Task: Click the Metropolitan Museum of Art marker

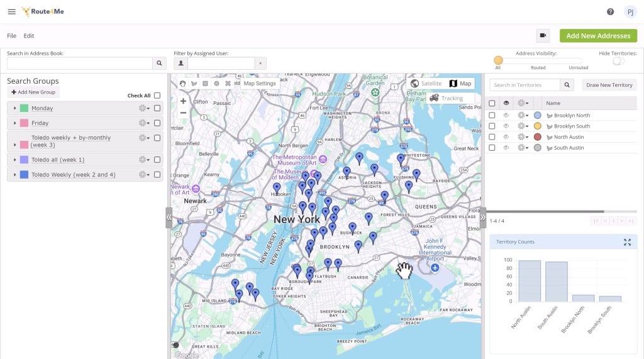Action: tap(323, 159)
